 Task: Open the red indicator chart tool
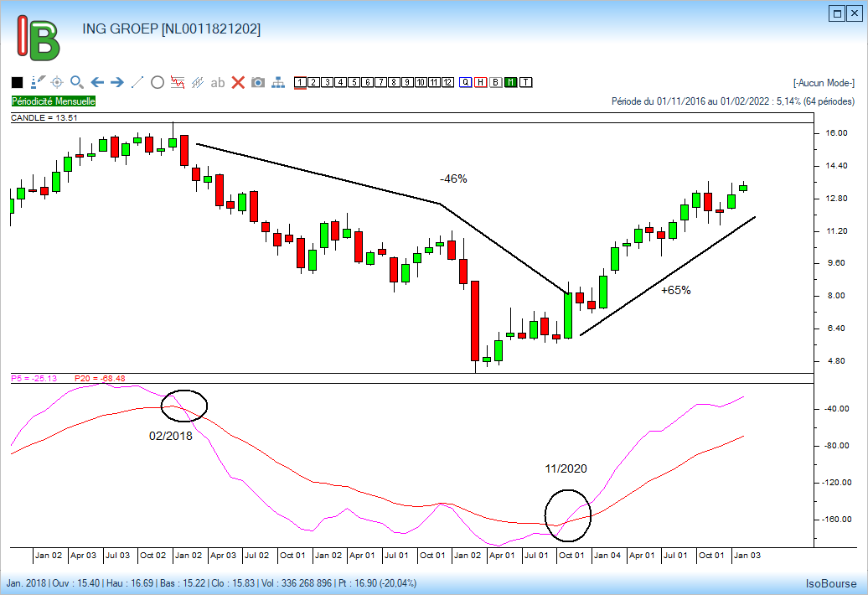click(x=178, y=82)
